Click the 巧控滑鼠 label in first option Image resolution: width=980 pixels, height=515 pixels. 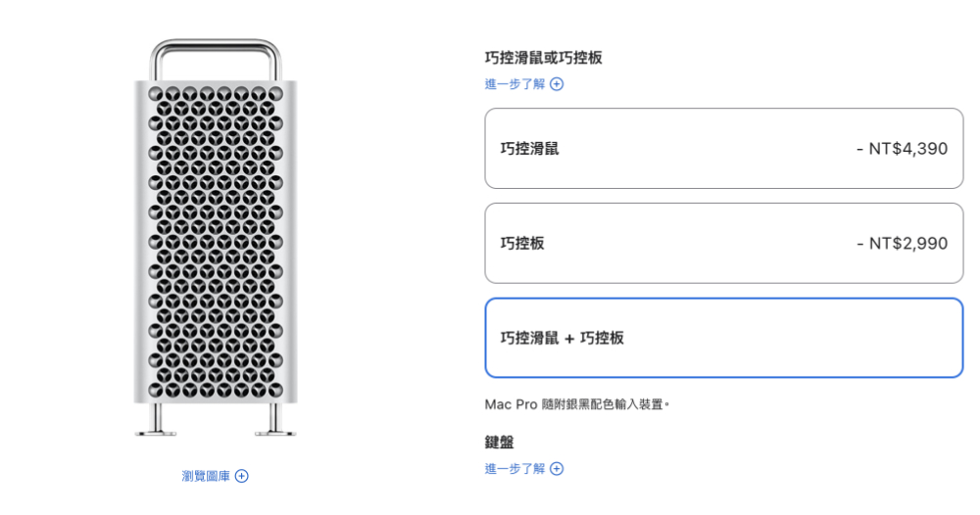pyautogui.click(x=529, y=149)
